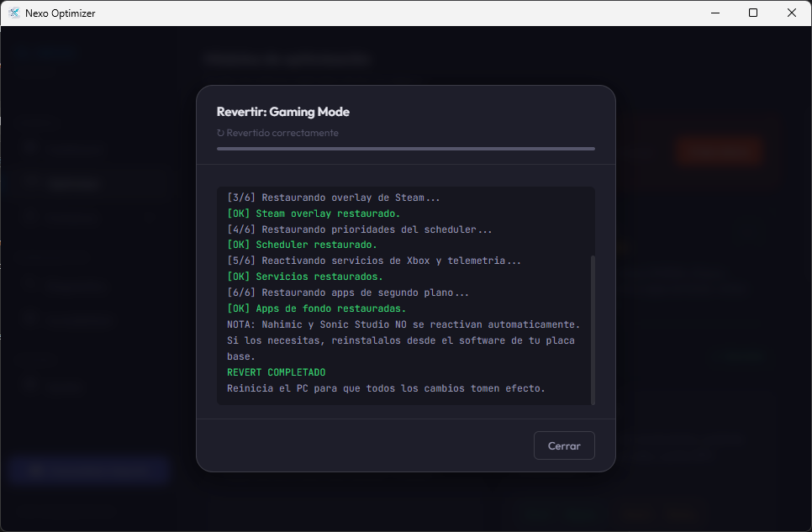Select the "Cerrar" button
Screen dimensions: 812x532
click(x=564, y=445)
